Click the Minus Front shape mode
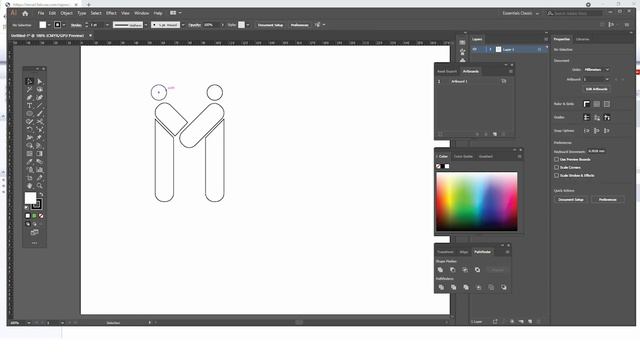640x360 pixels. click(453, 270)
